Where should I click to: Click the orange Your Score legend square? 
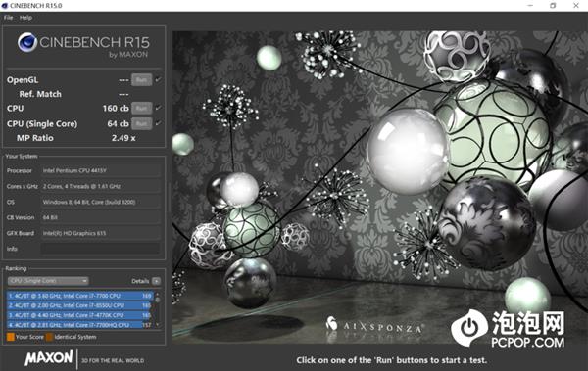[11, 337]
